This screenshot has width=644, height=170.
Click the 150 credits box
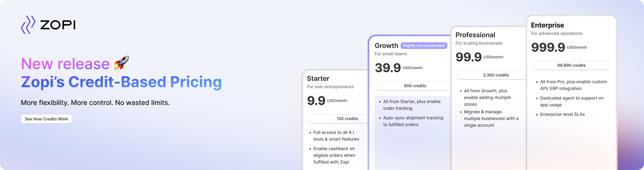(338, 119)
